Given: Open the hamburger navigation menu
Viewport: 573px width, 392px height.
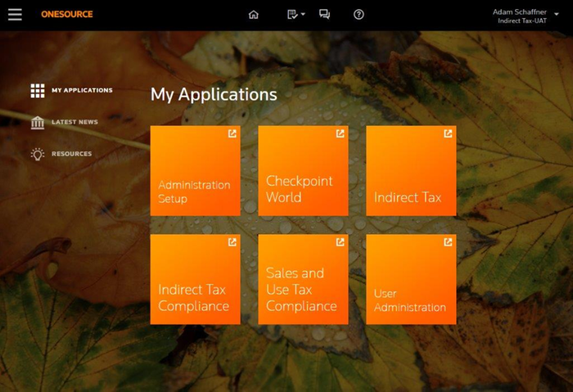Looking at the screenshot, I should [x=15, y=15].
